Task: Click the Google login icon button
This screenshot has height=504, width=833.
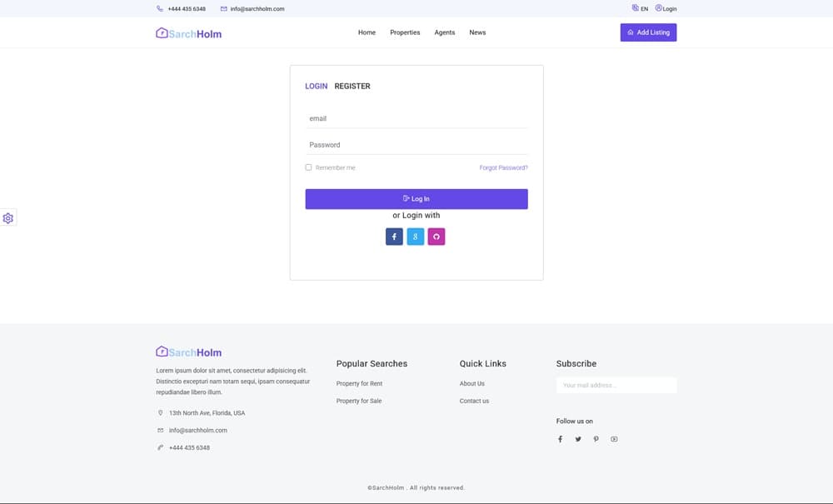Action: tap(416, 237)
